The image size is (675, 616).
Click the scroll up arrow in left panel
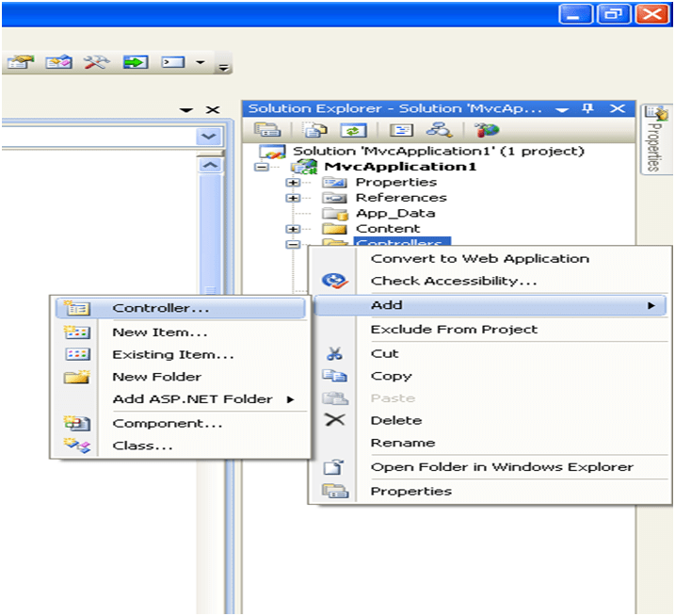208,165
